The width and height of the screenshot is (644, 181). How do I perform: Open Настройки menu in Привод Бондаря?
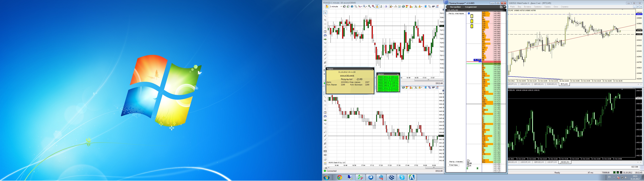pos(455,7)
